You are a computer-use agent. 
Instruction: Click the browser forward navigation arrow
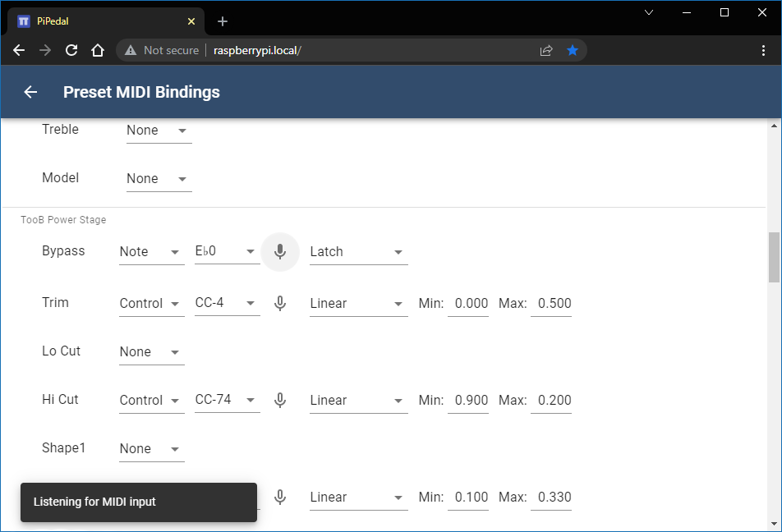pyautogui.click(x=45, y=50)
